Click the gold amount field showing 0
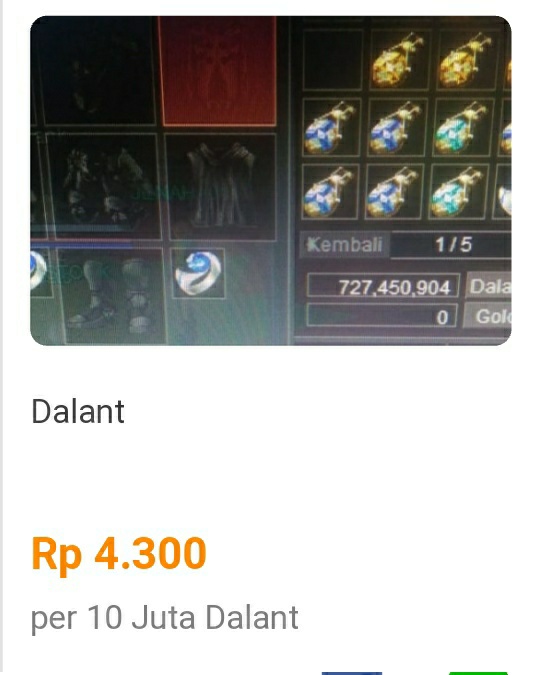 pos(381,316)
